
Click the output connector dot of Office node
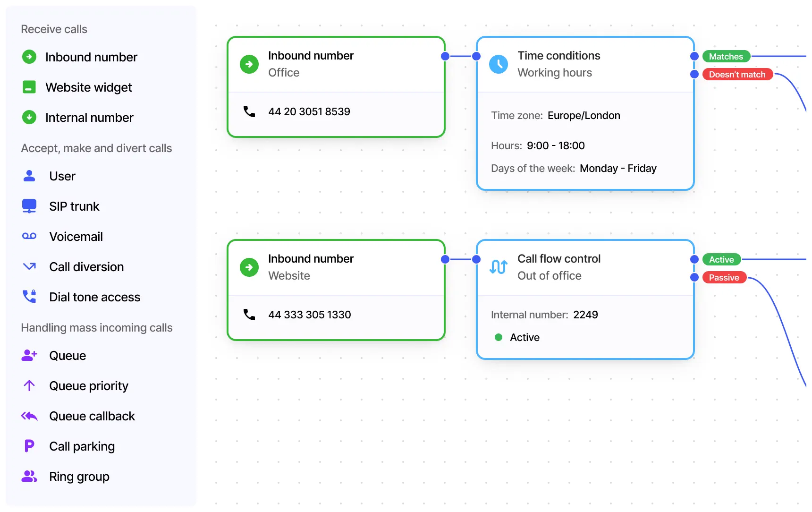pyautogui.click(x=445, y=56)
